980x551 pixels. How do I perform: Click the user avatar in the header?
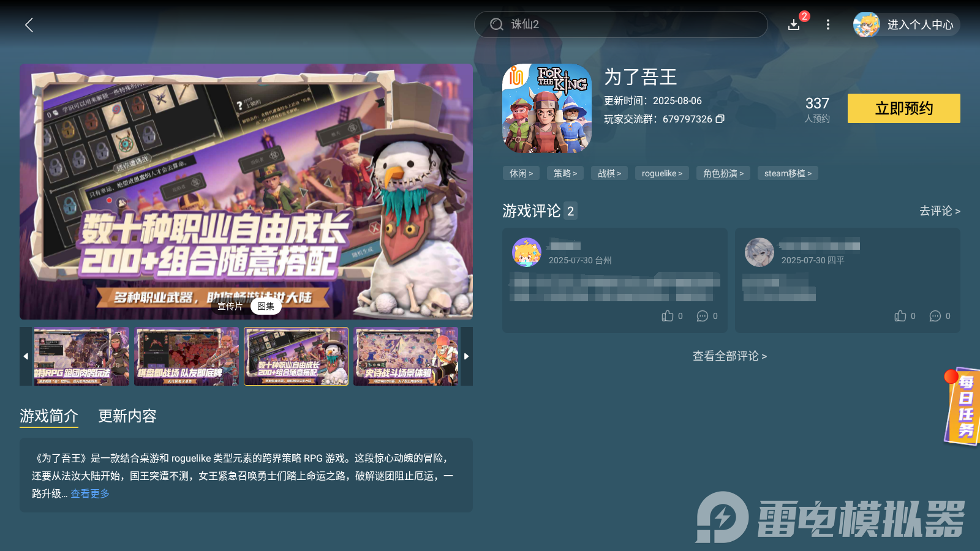pyautogui.click(x=867, y=24)
